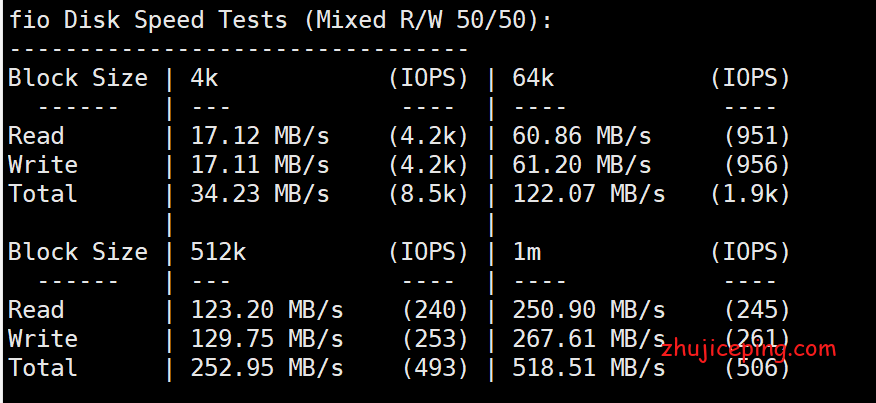This screenshot has height=403, width=876.
Task: Click the 252.95 MB/s total value
Action: pyautogui.click(x=267, y=368)
